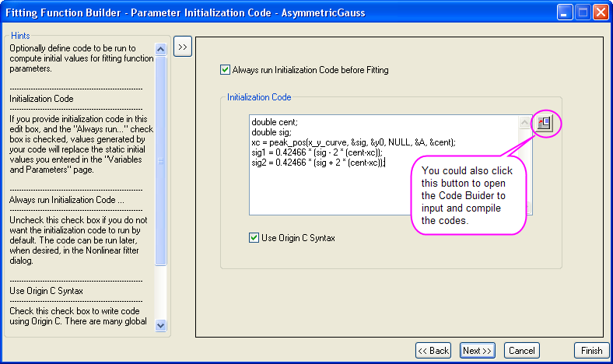The height and width of the screenshot is (364, 613).
Task: Uncheck Use Origin C Syntax
Action: (254, 238)
